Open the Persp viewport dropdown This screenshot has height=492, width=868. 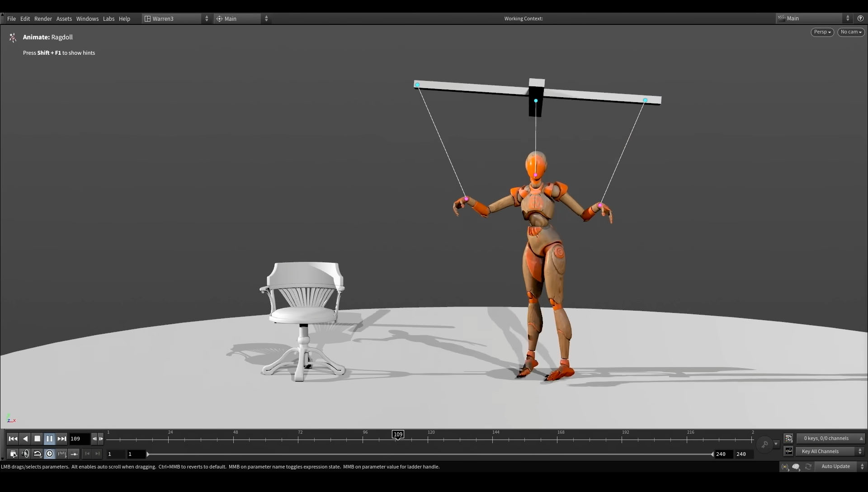(x=822, y=32)
